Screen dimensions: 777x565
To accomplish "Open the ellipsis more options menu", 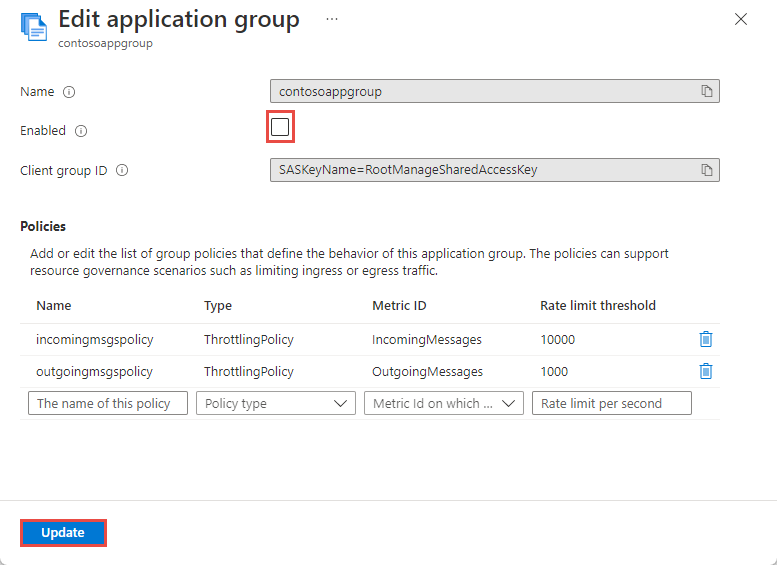I will tap(332, 19).
